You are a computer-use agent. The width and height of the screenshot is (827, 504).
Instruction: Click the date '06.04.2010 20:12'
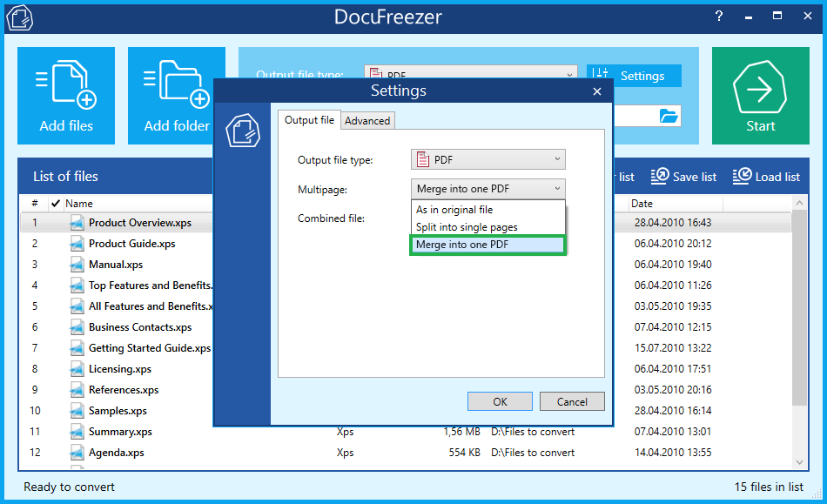tap(673, 244)
